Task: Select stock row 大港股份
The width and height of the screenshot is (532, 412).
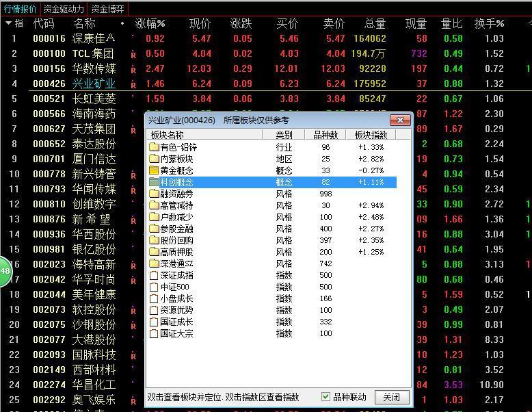Action: [x=94, y=339]
